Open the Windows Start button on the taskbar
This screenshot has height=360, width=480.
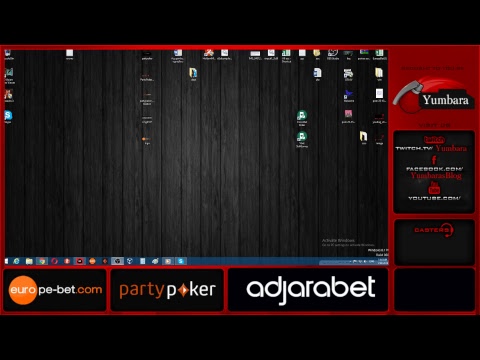point(6,261)
